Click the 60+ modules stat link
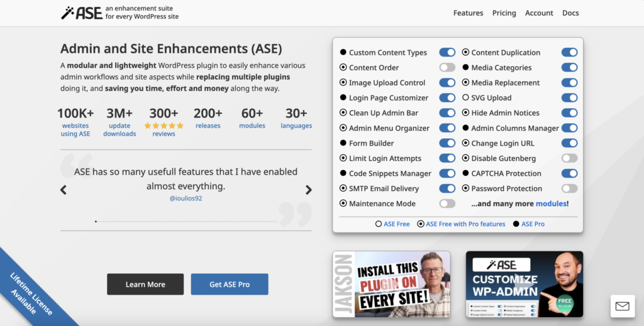The width and height of the screenshot is (644, 326). 252,126
